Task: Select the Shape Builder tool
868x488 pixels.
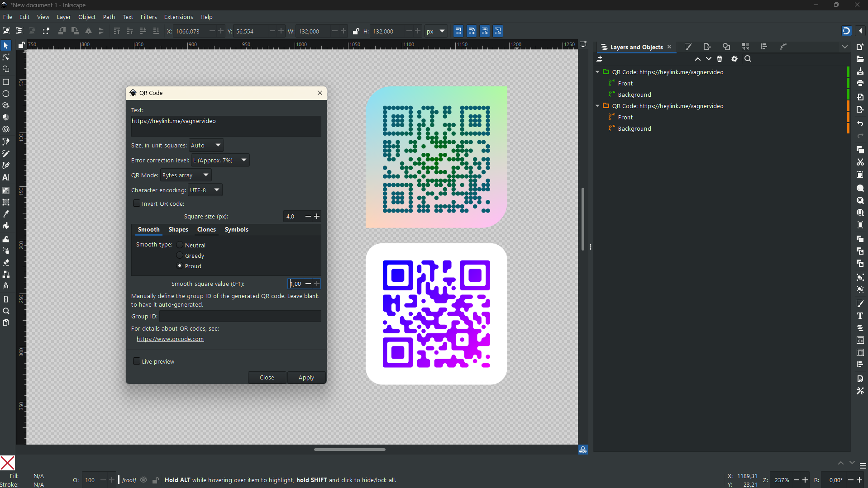Action: (6, 69)
